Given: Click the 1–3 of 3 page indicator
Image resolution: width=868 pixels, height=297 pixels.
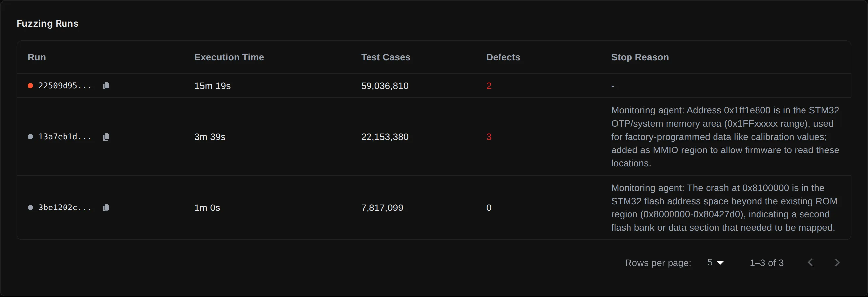Looking at the screenshot, I should click(766, 262).
